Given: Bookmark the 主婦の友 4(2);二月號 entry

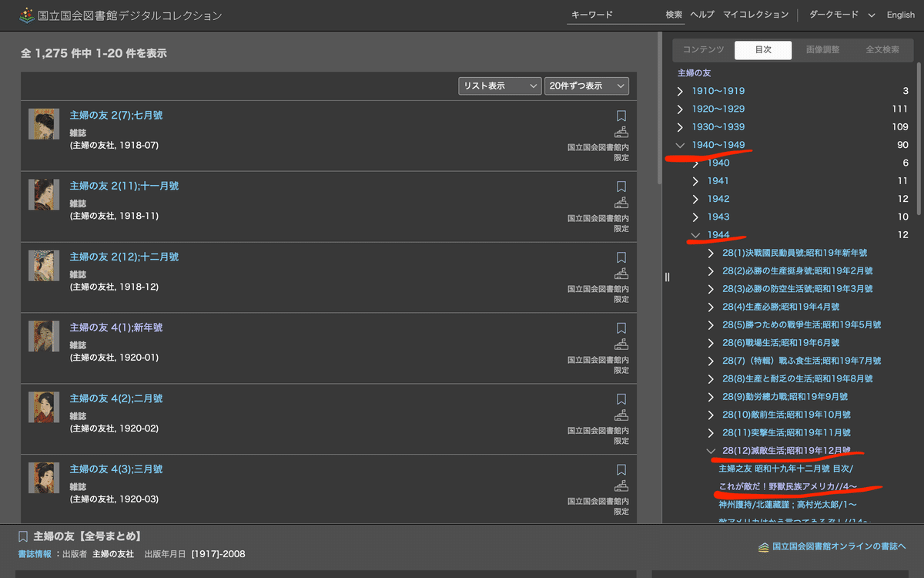Looking at the screenshot, I should [621, 400].
